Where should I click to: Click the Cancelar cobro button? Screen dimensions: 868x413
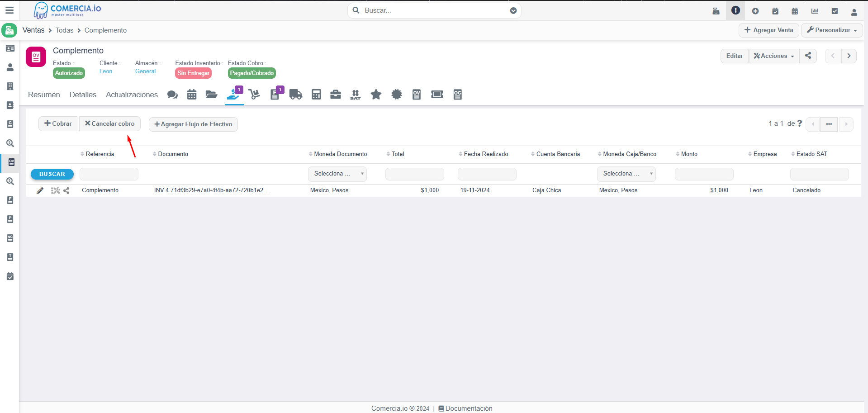tap(110, 123)
